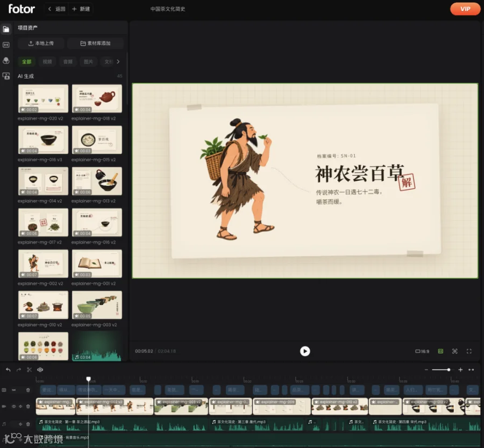
Task: Click the undo arrow in timeline toolbar
Action: tap(8, 369)
